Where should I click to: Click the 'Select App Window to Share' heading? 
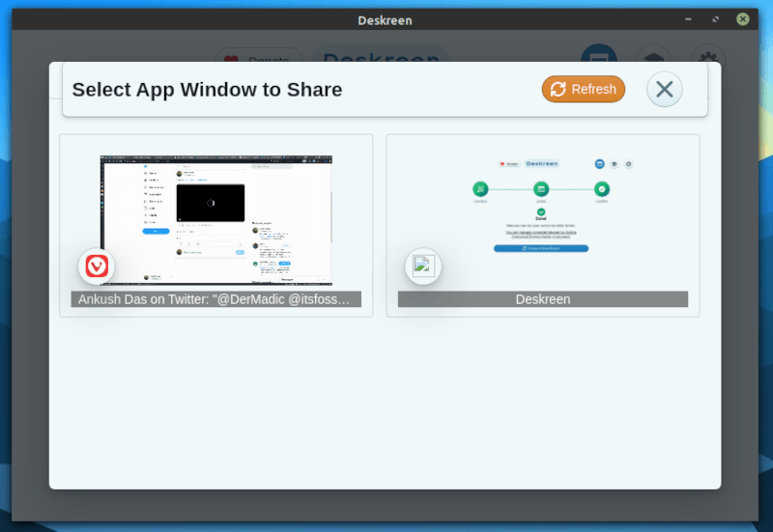pyautogui.click(x=207, y=90)
